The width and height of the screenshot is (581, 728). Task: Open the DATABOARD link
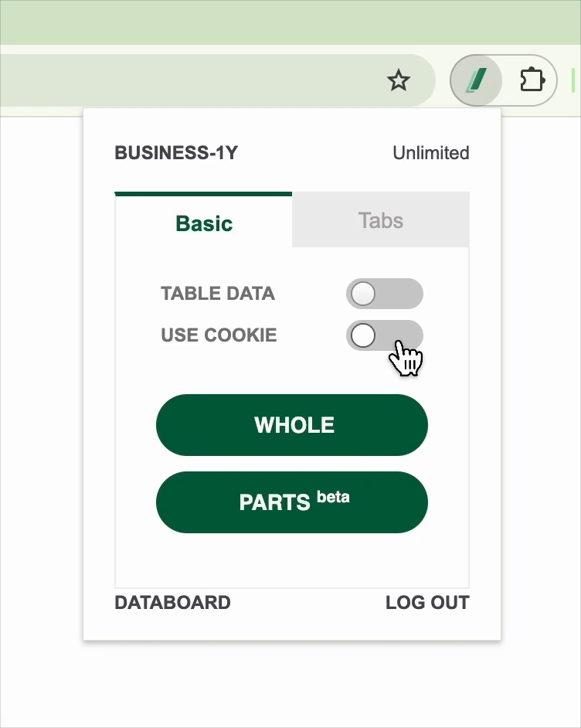click(172, 603)
